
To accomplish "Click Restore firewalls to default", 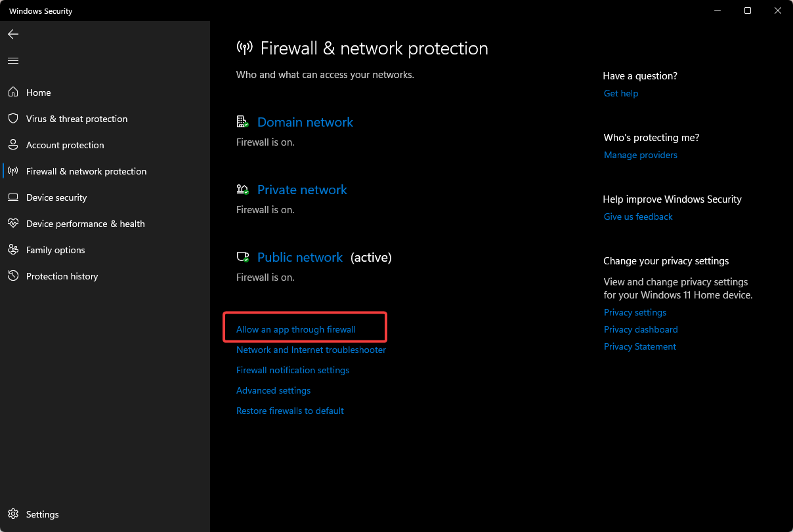I will pyautogui.click(x=290, y=411).
